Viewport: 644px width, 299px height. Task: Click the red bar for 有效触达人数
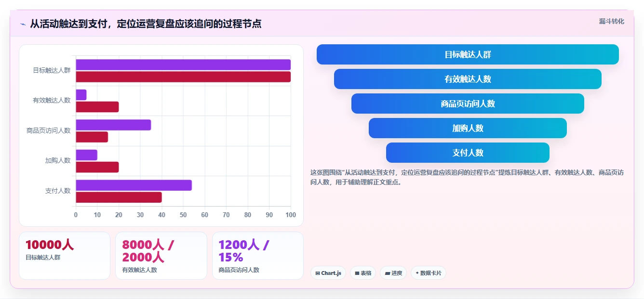pyautogui.click(x=97, y=107)
